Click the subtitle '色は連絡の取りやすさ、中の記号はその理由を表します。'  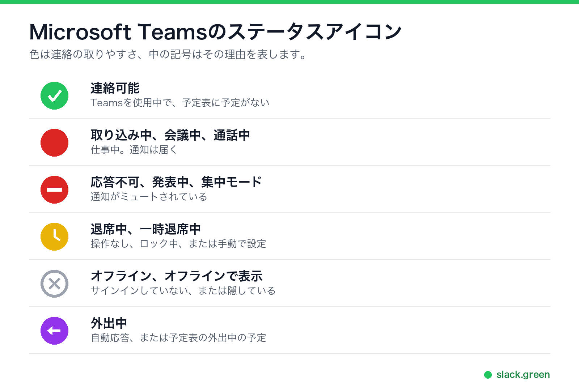point(168,54)
